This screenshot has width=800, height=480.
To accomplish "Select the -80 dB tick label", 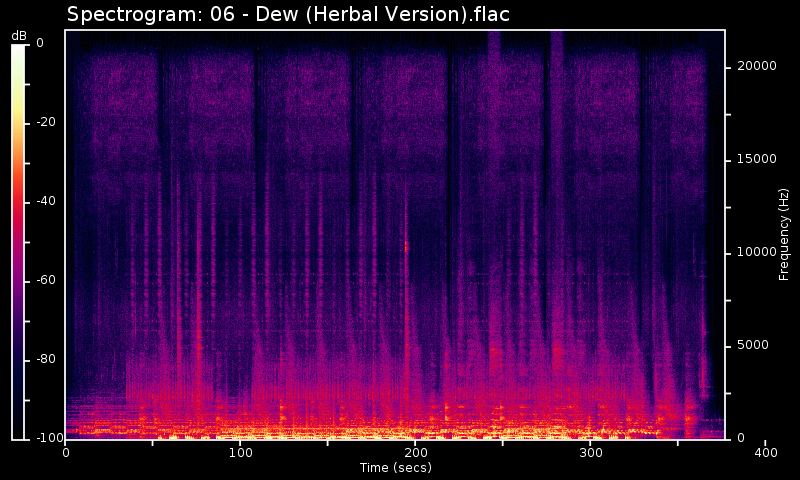I will click(x=43, y=359).
